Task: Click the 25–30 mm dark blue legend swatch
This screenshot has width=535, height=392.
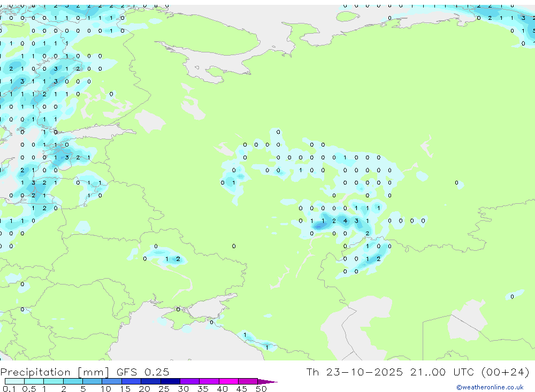Action: click(170, 381)
